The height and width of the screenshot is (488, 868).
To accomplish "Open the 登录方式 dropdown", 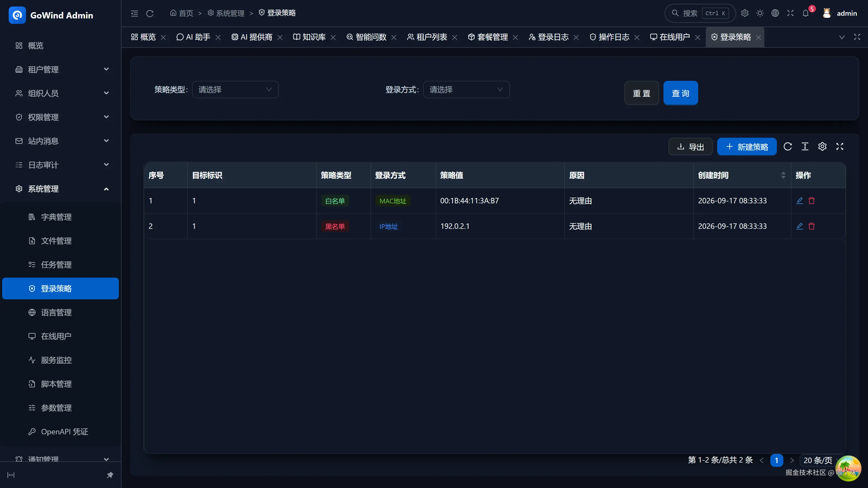I will pyautogui.click(x=466, y=89).
